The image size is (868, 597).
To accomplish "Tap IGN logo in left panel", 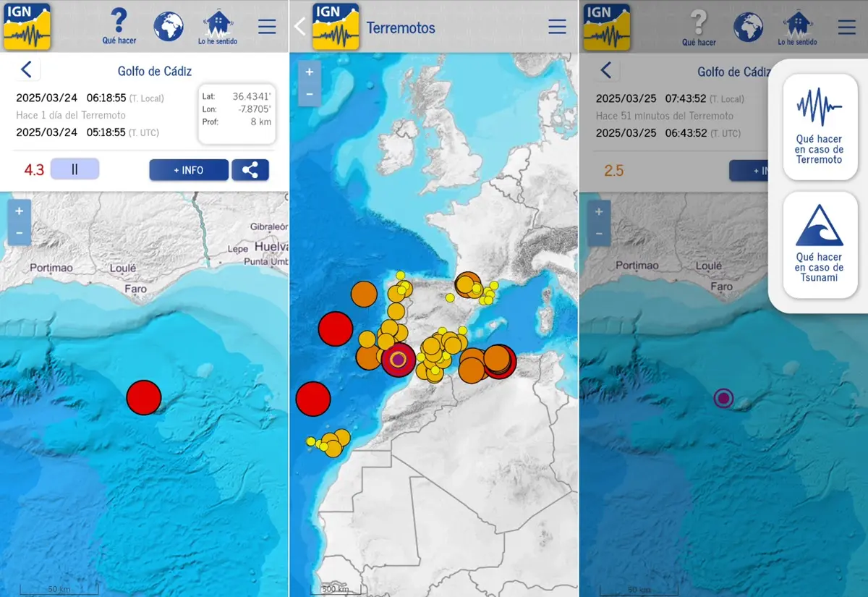I will (27, 26).
